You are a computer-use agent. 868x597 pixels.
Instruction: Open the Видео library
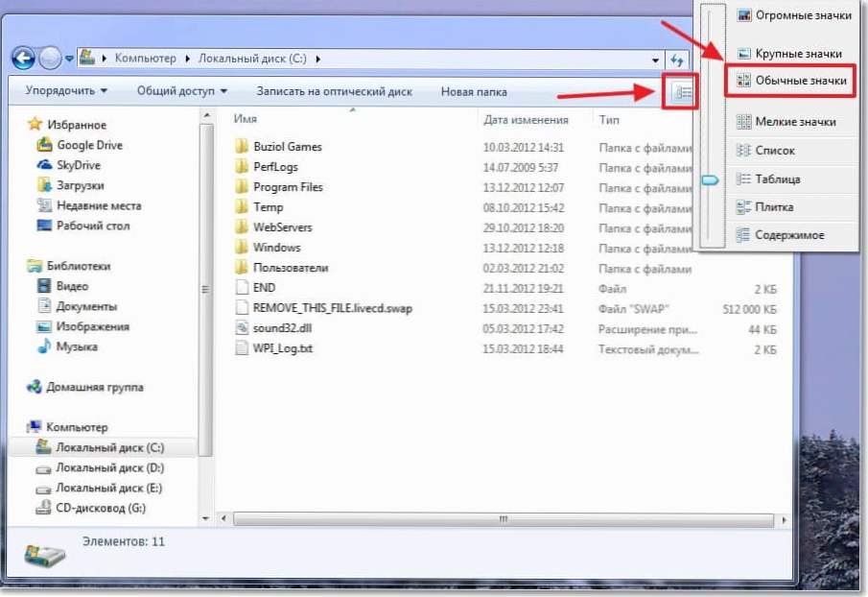[x=62, y=286]
